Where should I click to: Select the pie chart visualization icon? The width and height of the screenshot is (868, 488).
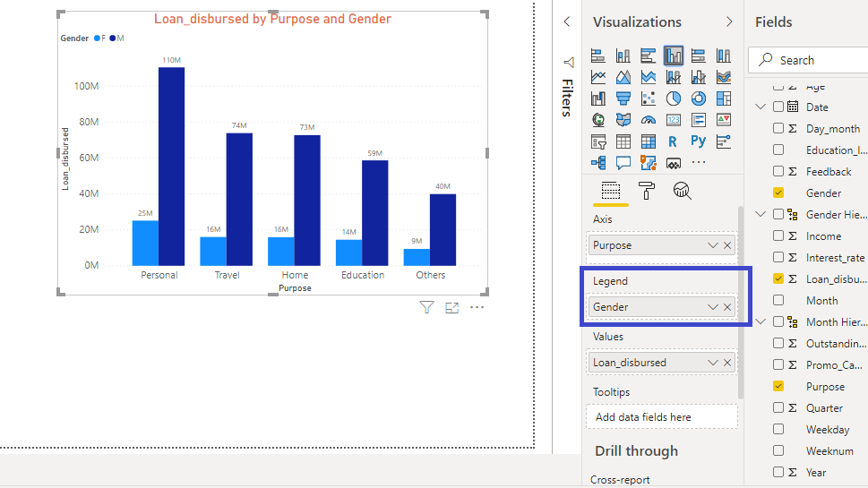674,98
